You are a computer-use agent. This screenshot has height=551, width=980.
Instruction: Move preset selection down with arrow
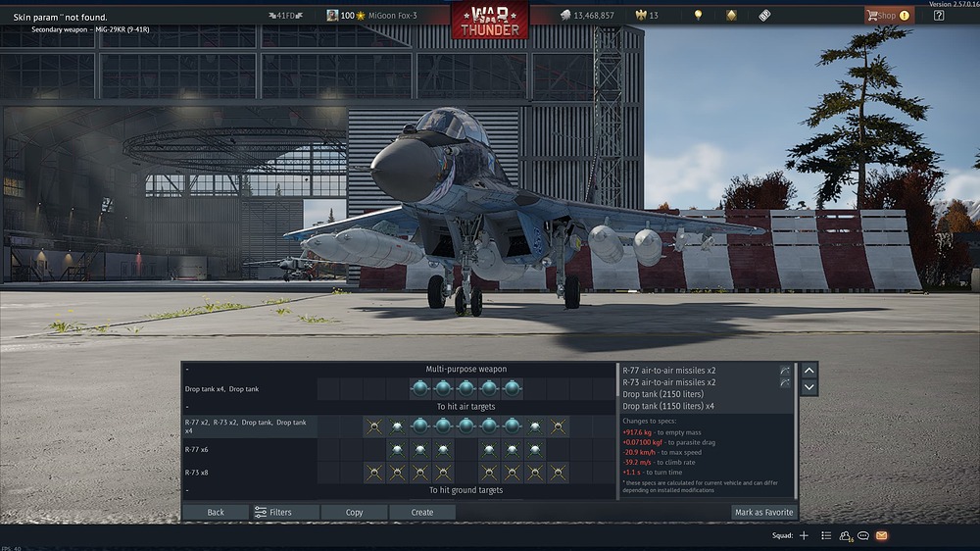808,387
